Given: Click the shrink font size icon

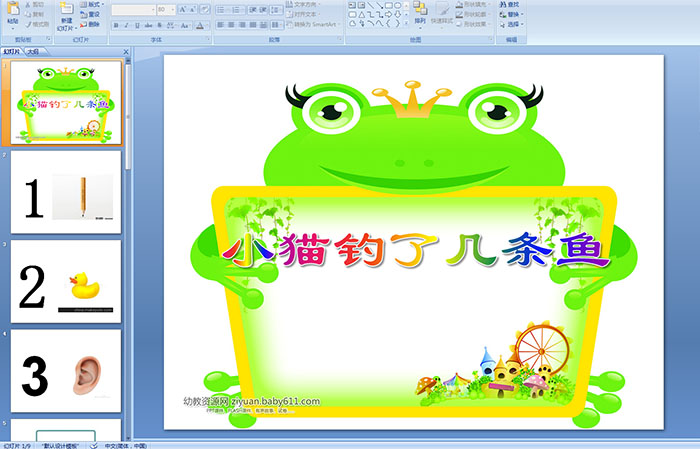Looking at the screenshot, I should [x=193, y=9].
